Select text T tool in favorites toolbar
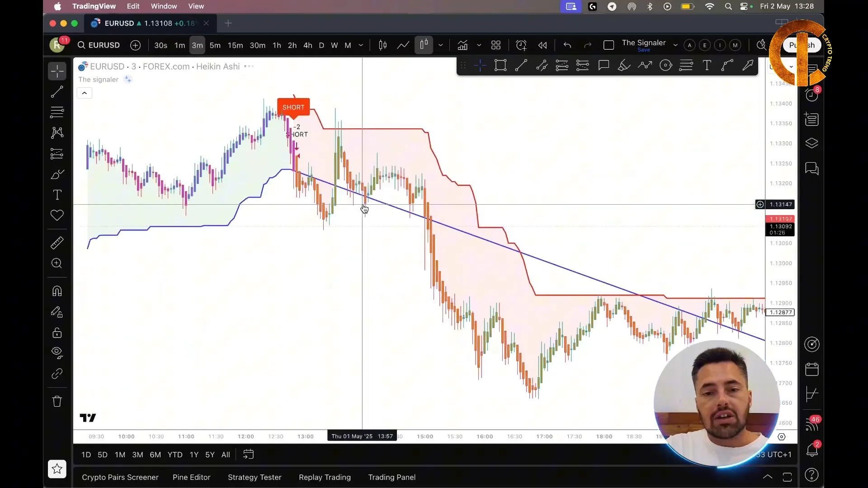The height and width of the screenshot is (488, 868). (x=707, y=66)
